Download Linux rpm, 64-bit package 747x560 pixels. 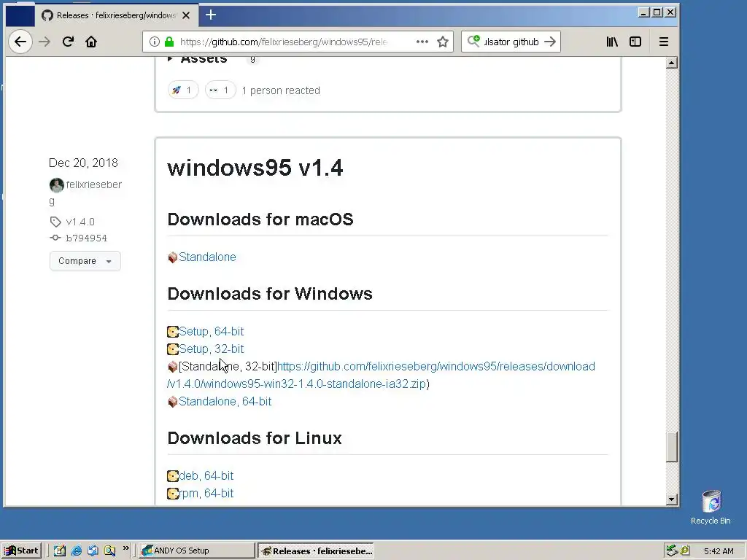click(206, 494)
